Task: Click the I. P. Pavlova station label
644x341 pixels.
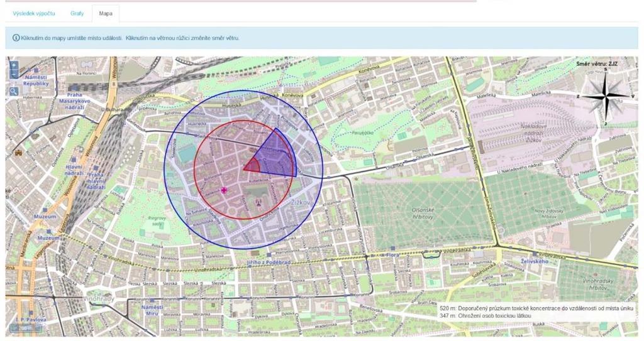Action: 31,319
